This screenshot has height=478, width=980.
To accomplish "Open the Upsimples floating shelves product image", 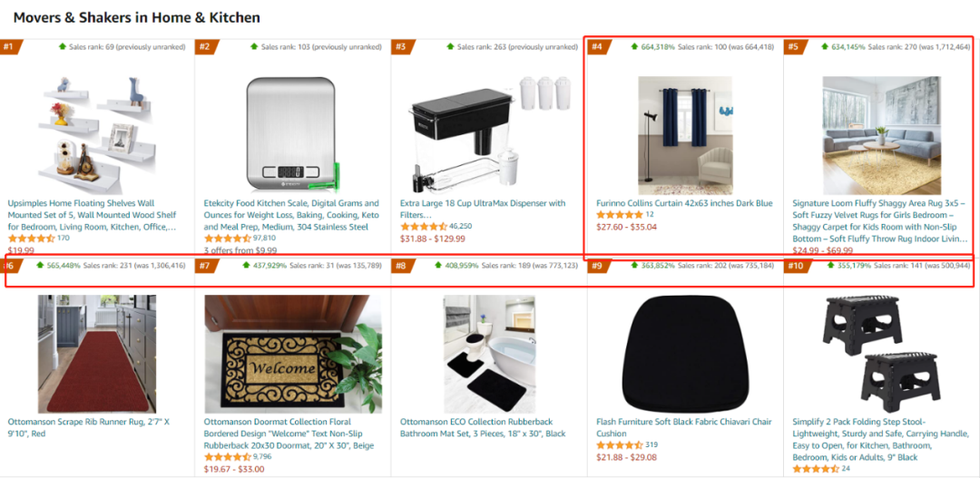I will click(x=97, y=134).
